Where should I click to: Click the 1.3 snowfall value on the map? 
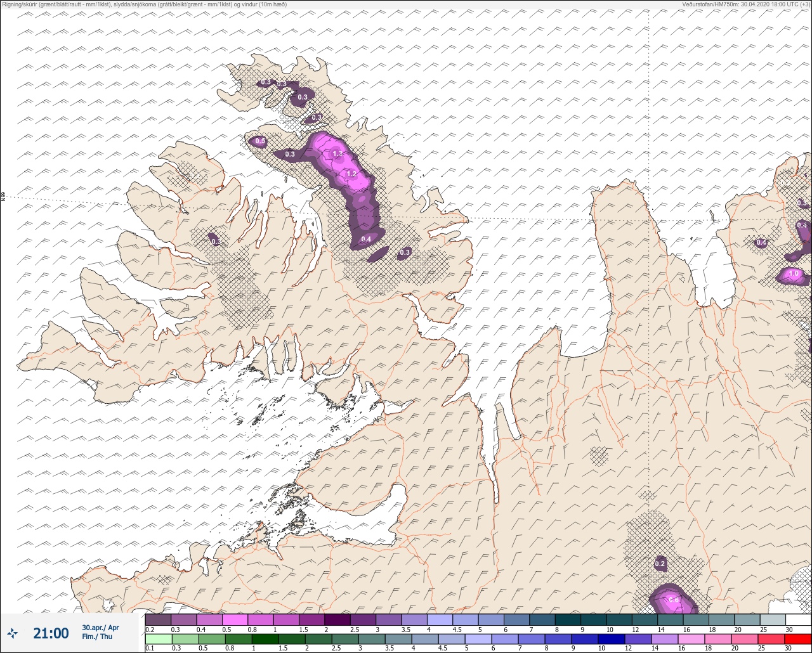click(x=337, y=154)
